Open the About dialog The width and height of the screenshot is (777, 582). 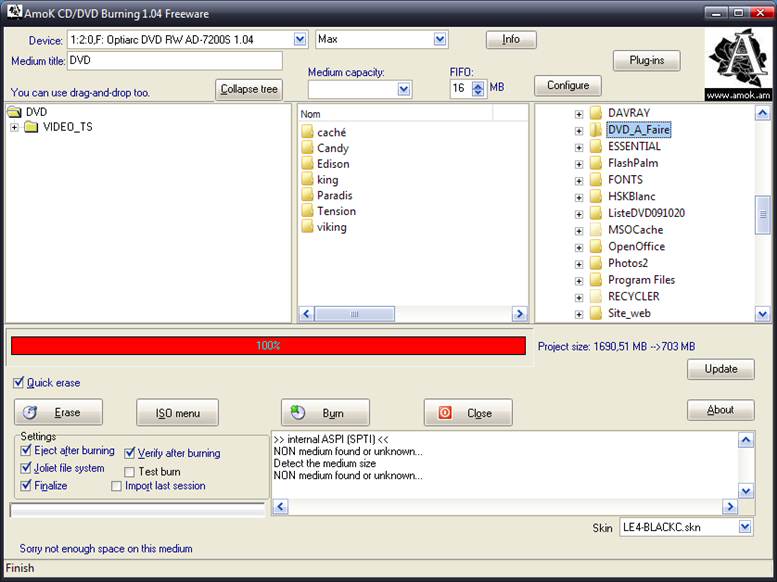721,410
